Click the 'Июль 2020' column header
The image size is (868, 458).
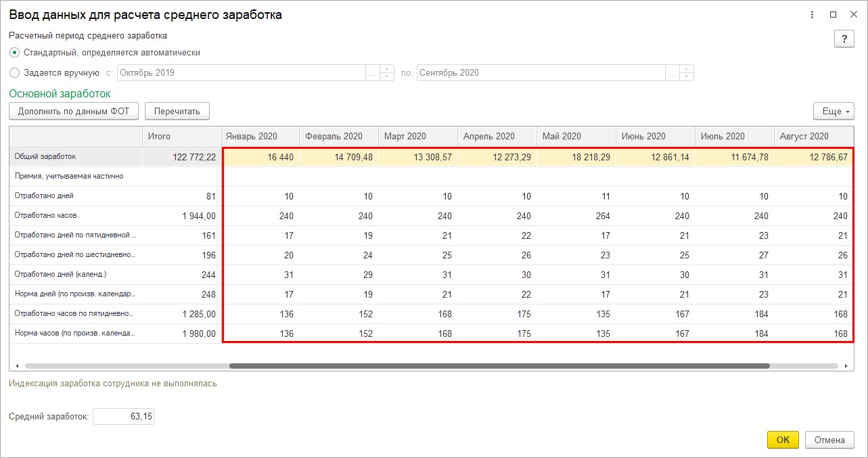tap(735, 136)
